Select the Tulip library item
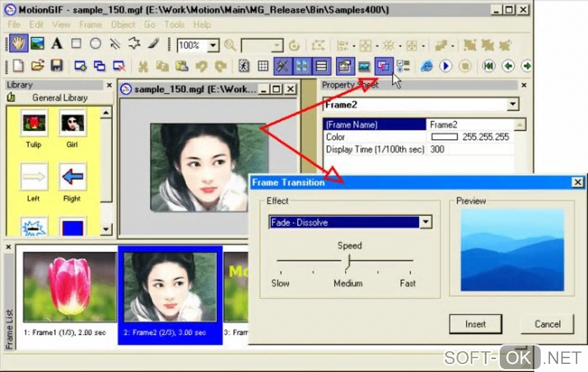Viewport: 588px width, 372px height. [34, 128]
